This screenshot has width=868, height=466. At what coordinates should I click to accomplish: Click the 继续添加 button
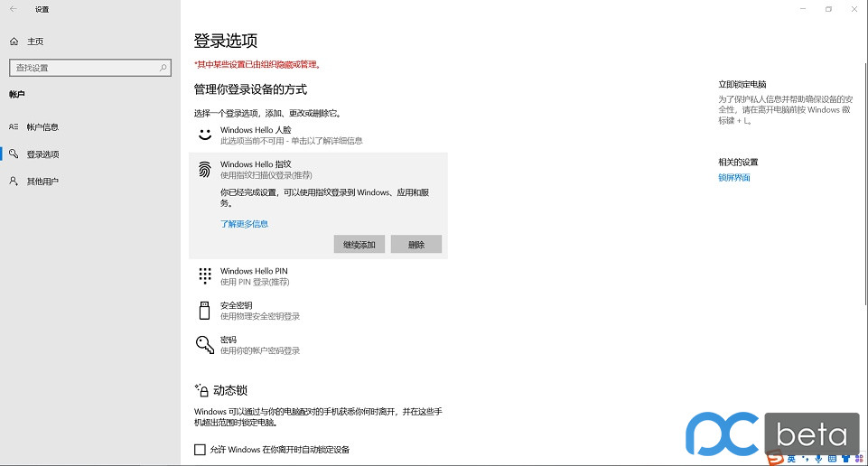(359, 244)
